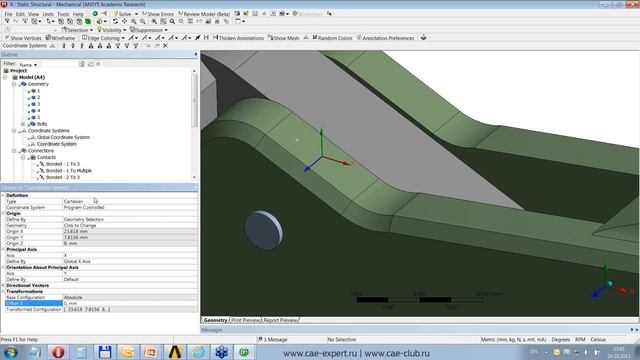Viewport: 640px width, 360px height.
Task: Open the Solve dropdown arrow
Action: click(x=136, y=14)
